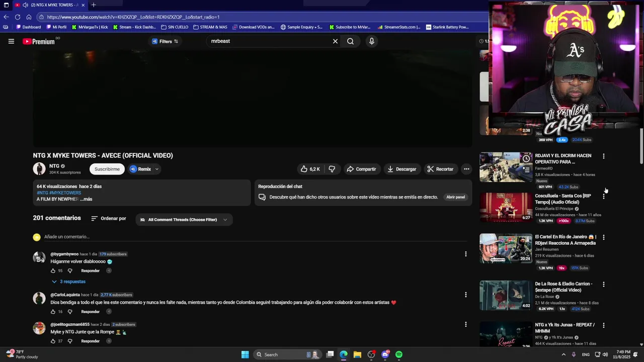Show hidden system tray icons
Image resolution: width=644 pixels, height=362 pixels.
click(563, 354)
